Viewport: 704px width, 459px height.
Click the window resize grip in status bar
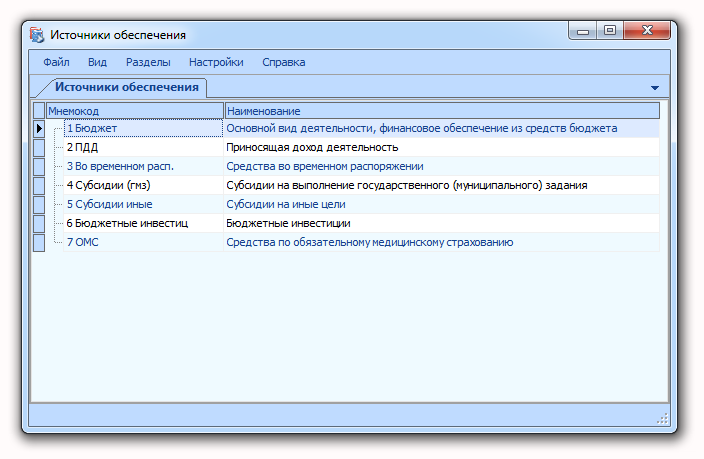(662, 419)
